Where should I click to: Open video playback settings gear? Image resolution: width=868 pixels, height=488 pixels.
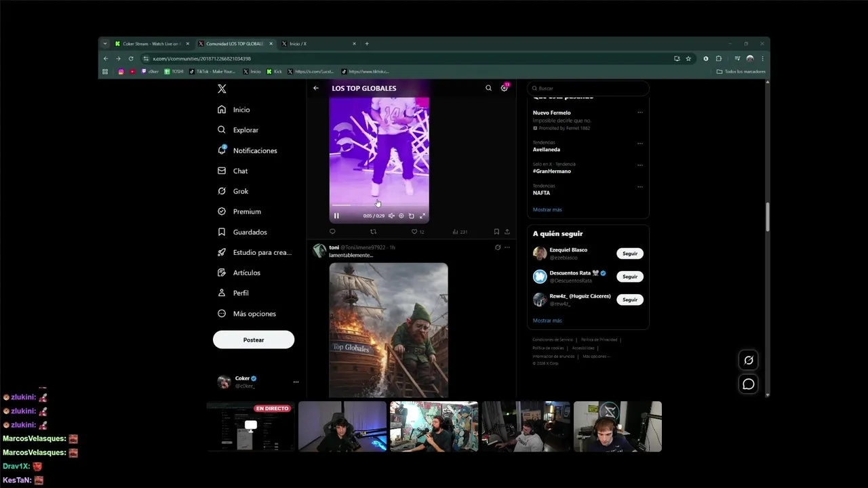coord(401,216)
